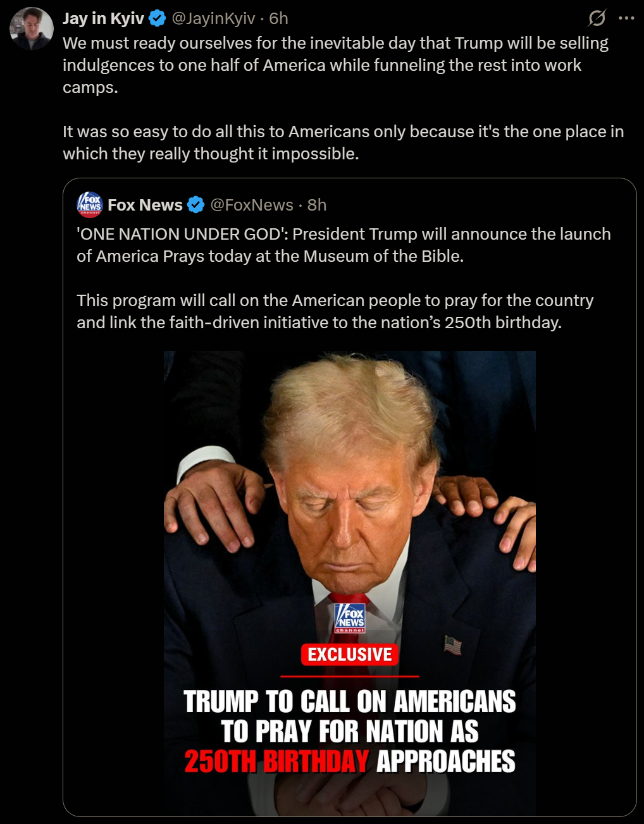Click the Grok explain-post icon
Screen dimensions: 644x824
click(597, 18)
